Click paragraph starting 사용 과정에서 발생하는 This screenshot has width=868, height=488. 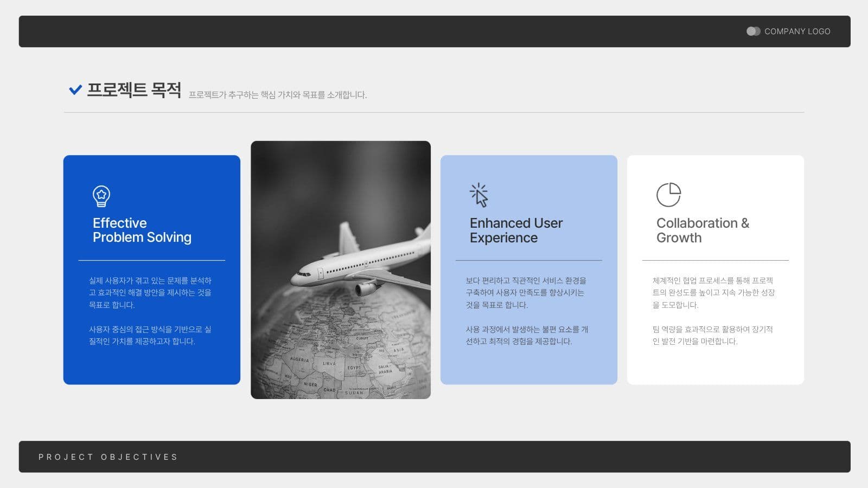click(x=527, y=335)
